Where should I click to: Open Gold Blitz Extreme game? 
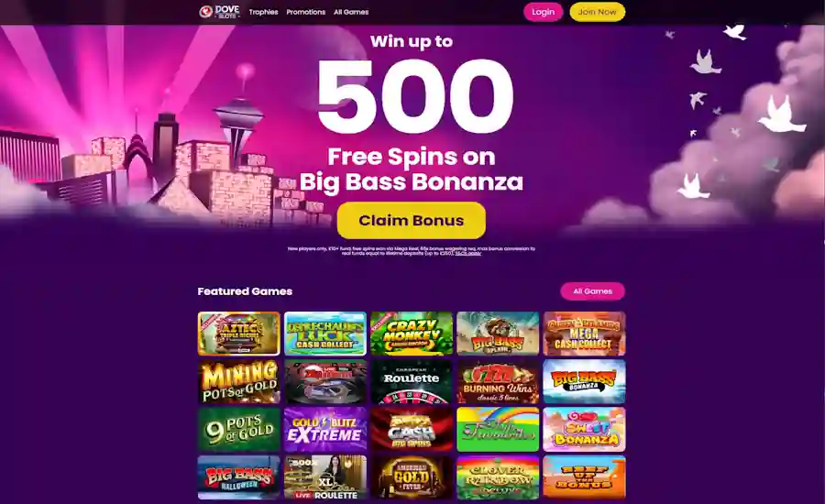point(325,429)
